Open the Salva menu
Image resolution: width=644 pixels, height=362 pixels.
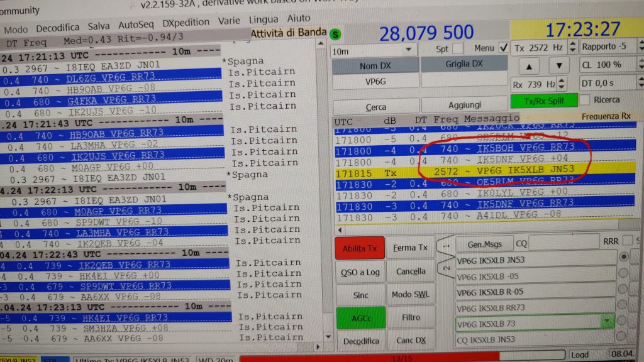99,26
